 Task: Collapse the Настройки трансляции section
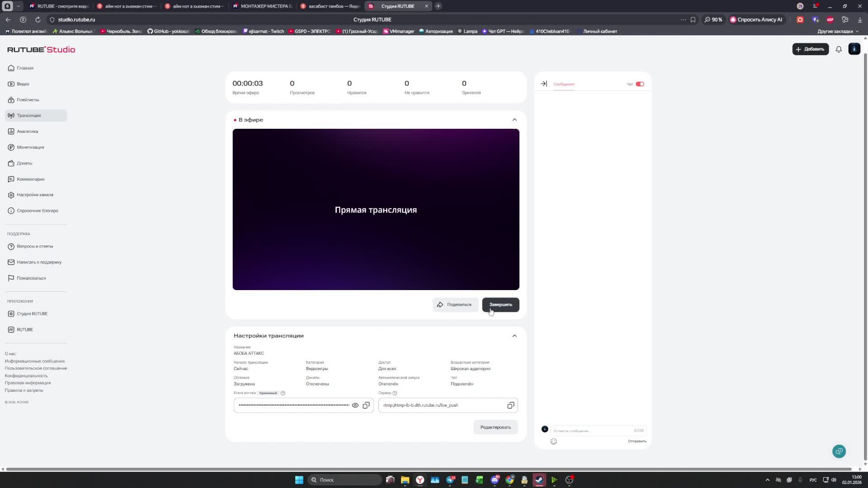pos(514,336)
